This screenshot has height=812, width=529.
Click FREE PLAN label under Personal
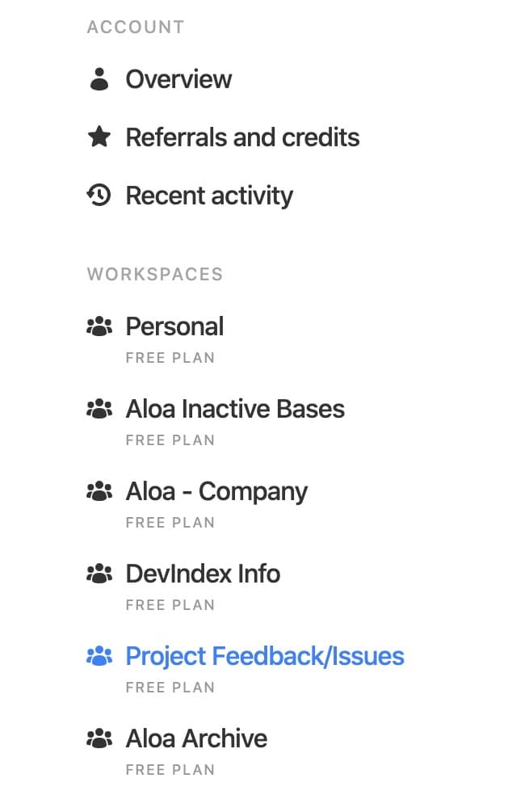click(x=170, y=358)
